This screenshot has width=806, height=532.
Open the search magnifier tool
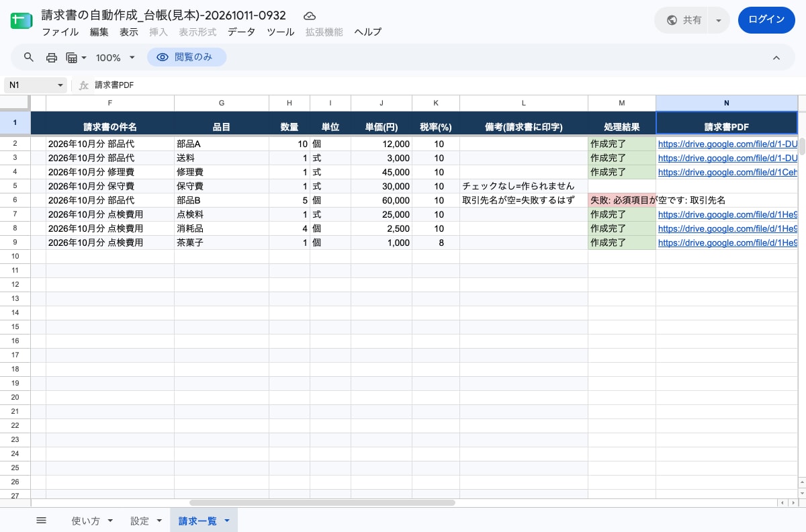[x=29, y=58]
